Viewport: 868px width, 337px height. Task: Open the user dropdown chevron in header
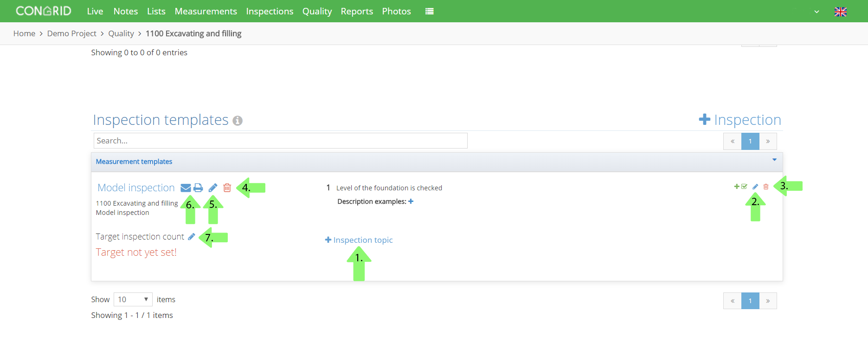coord(817,12)
